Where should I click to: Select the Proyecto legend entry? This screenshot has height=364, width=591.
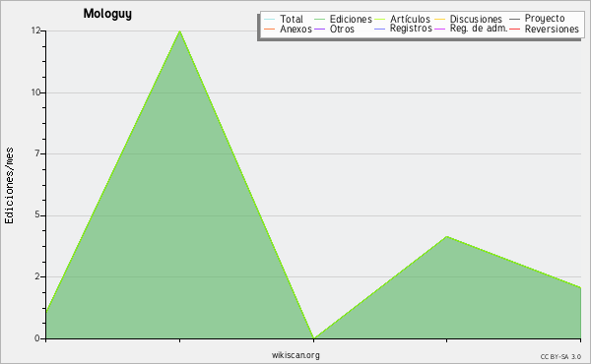pyautogui.click(x=545, y=19)
